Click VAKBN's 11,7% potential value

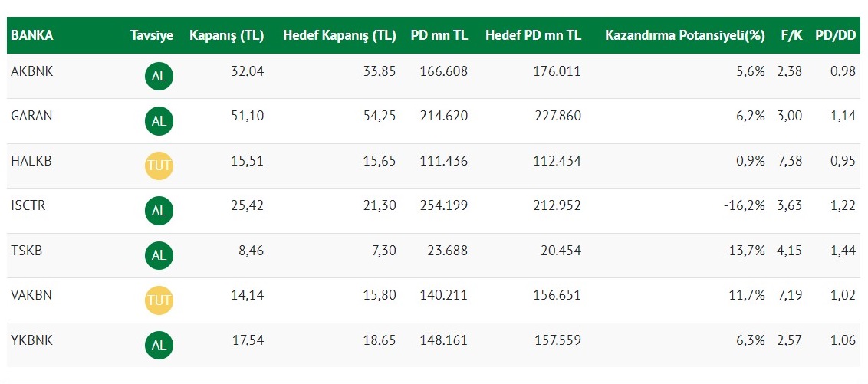749,296
